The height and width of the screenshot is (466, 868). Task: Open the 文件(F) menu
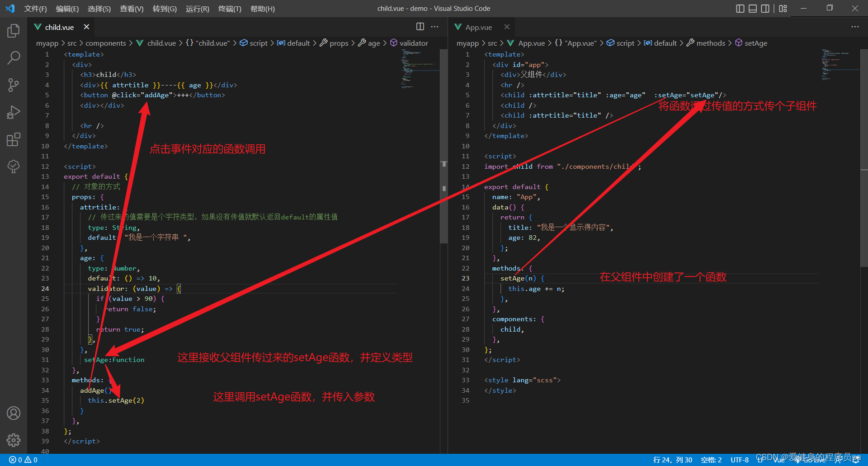tap(35, 9)
